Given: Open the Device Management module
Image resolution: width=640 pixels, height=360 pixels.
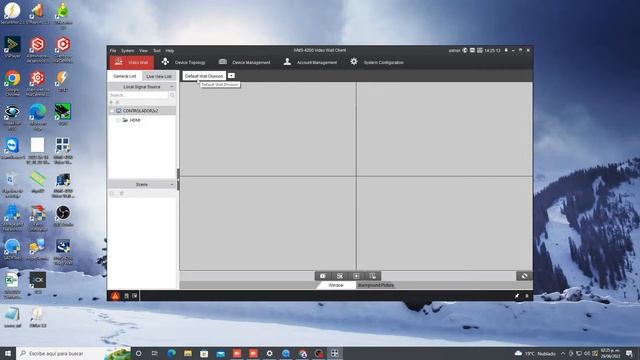Looking at the screenshot, I should click(244, 62).
